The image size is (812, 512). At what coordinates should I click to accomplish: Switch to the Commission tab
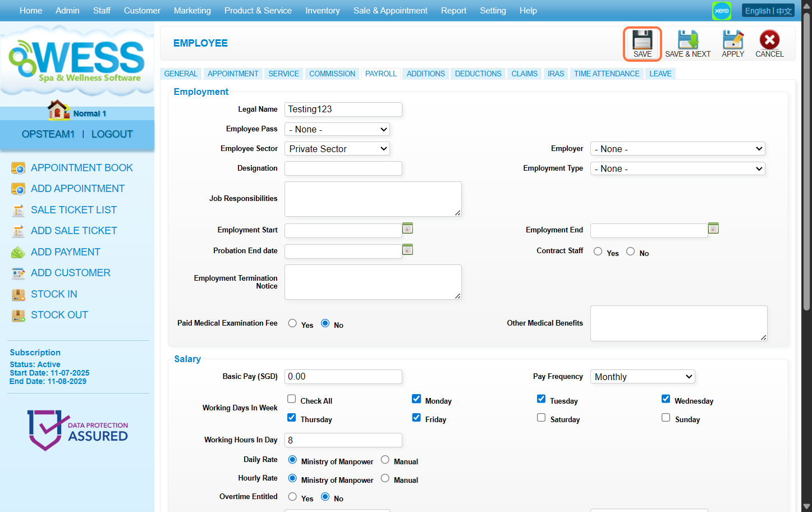tap(332, 74)
